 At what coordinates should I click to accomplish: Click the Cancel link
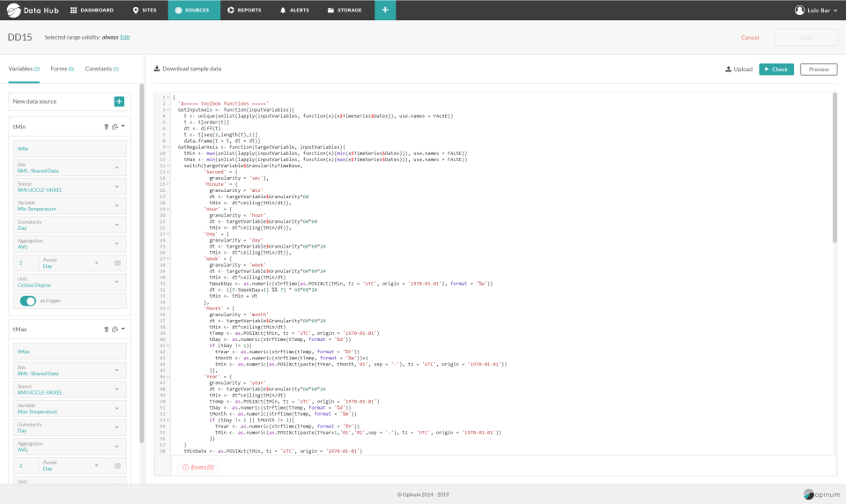pyautogui.click(x=749, y=37)
